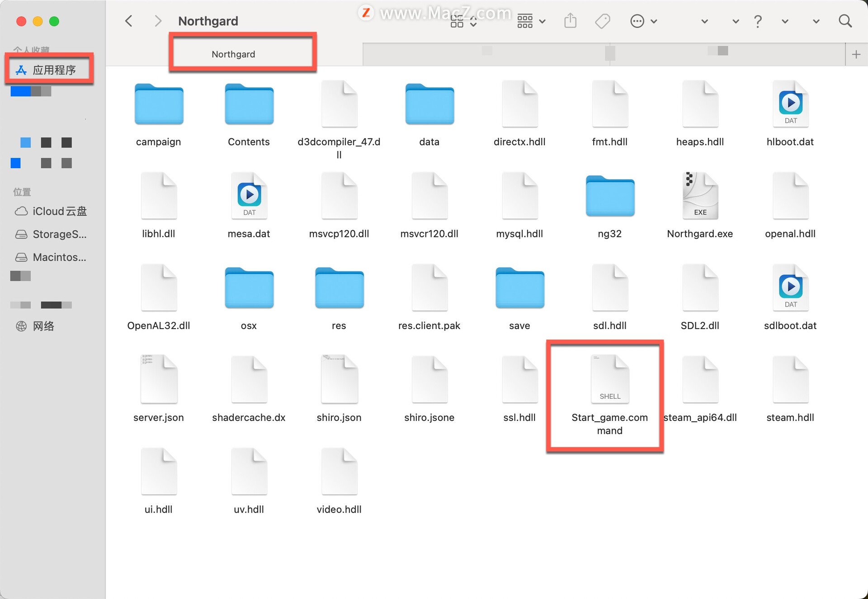This screenshot has width=868, height=599.
Task: Select the ssl.hdll file icon
Action: 520,380
